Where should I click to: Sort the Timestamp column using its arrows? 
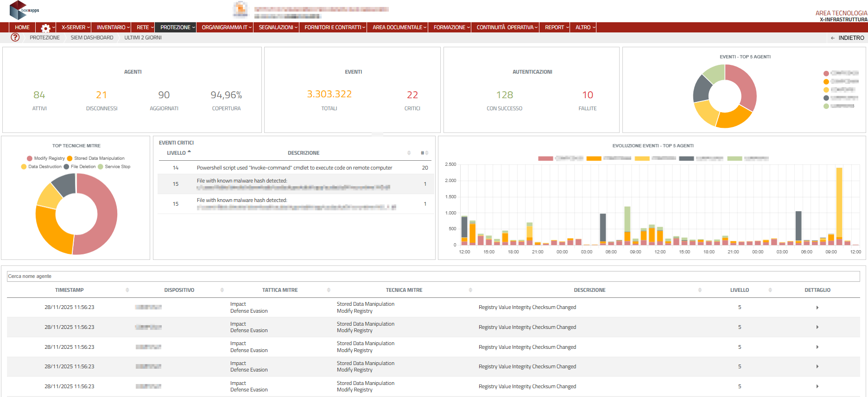[127, 290]
